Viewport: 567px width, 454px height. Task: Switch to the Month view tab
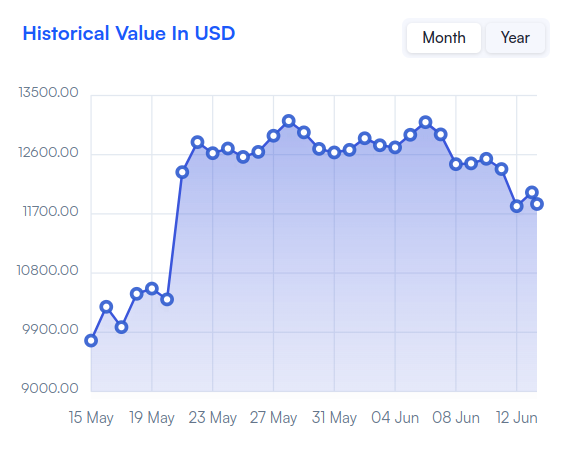pyautogui.click(x=444, y=38)
